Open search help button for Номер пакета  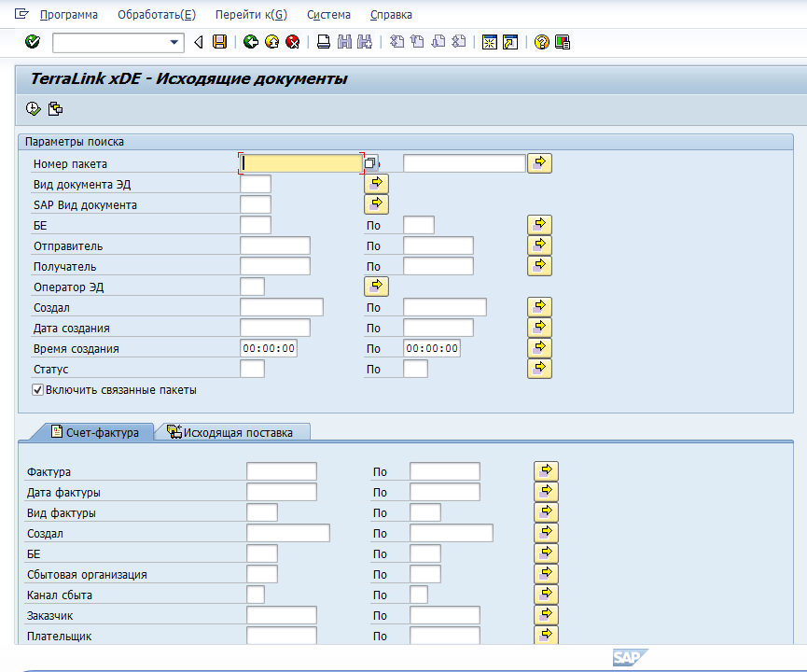coord(370,163)
